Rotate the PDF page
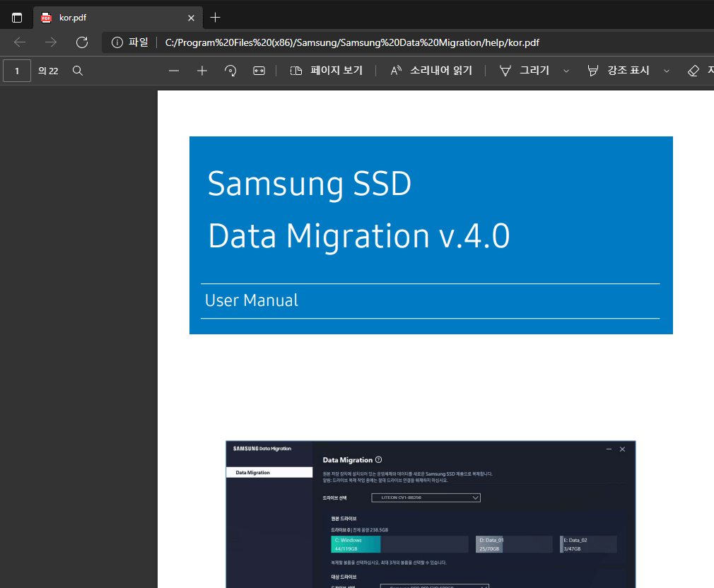 (x=230, y=71)
